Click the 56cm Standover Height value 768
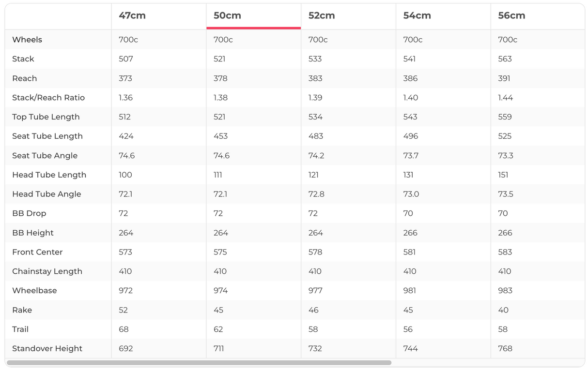This screenshot has width=588, height=371. pyautogui.click(x=505, y=349)
